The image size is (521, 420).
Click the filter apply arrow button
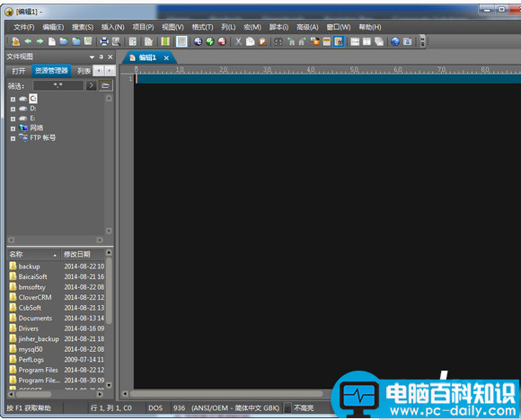pyautogui.click(x=91, y=85)
